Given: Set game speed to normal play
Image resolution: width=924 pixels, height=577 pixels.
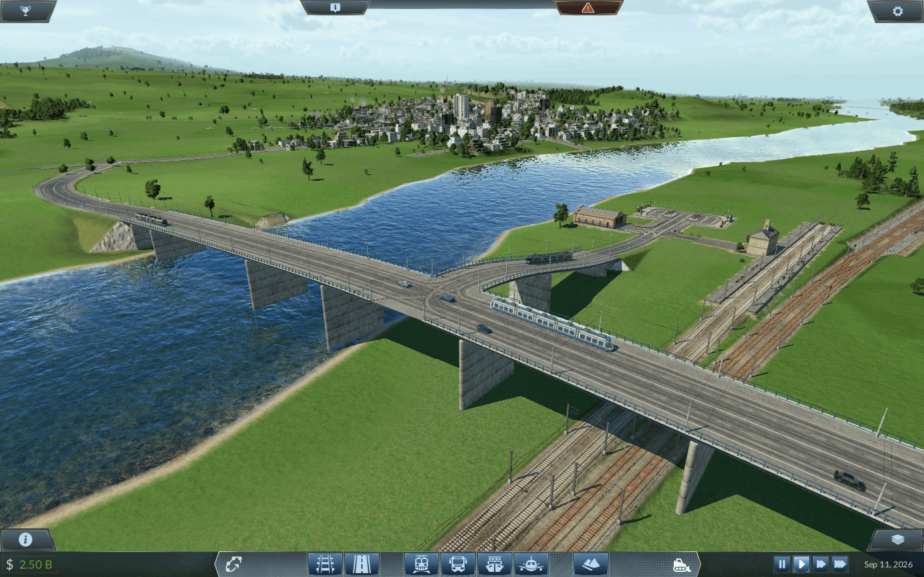Looking at the screenshot, I should 801,564.
